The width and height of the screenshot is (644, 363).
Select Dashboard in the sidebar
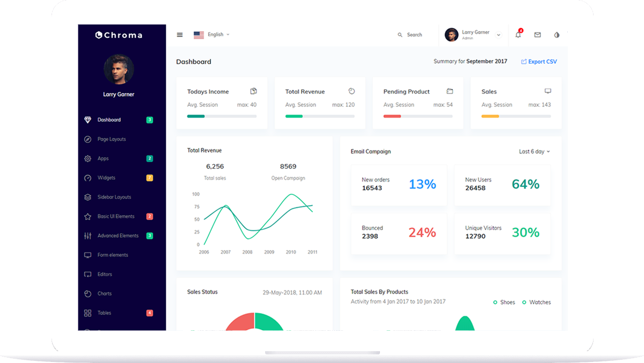[109, 120]
